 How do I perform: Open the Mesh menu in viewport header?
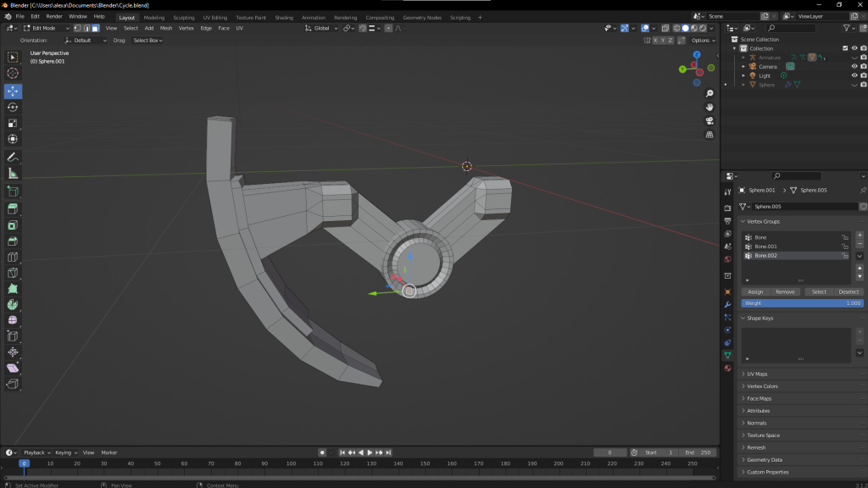pyautogui.click(x=166, y=28)
